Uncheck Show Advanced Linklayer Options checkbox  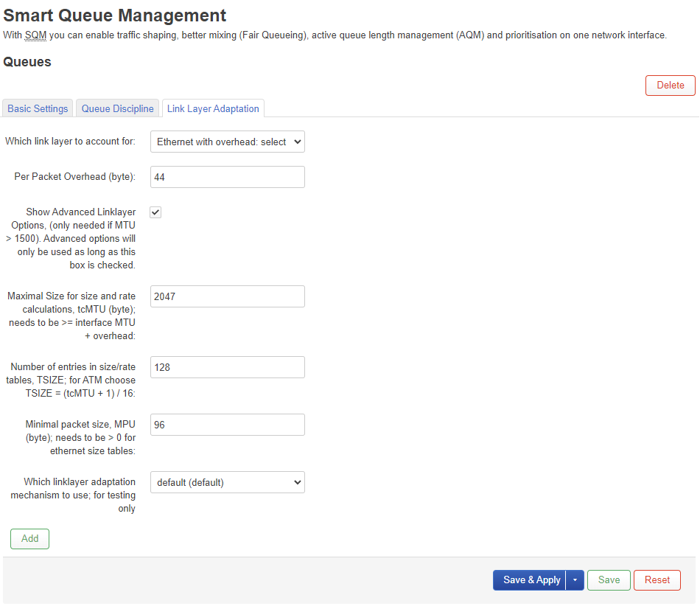click(x=155, y=212)
